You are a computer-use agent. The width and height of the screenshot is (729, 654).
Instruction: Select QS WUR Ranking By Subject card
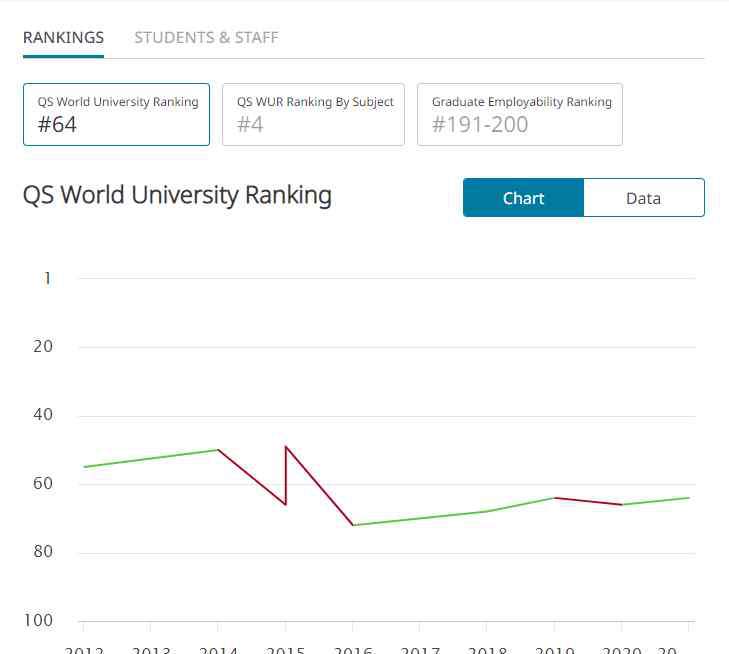click(313, 114)
